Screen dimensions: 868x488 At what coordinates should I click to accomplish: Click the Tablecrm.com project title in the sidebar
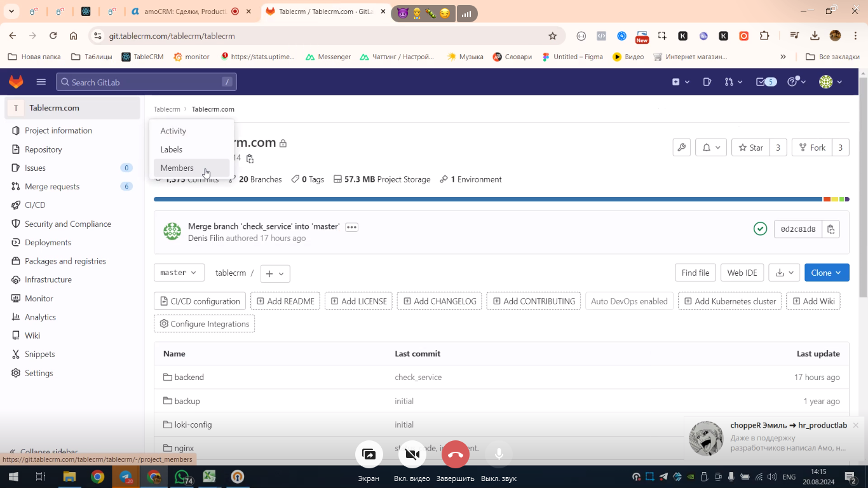click(72, 108)
